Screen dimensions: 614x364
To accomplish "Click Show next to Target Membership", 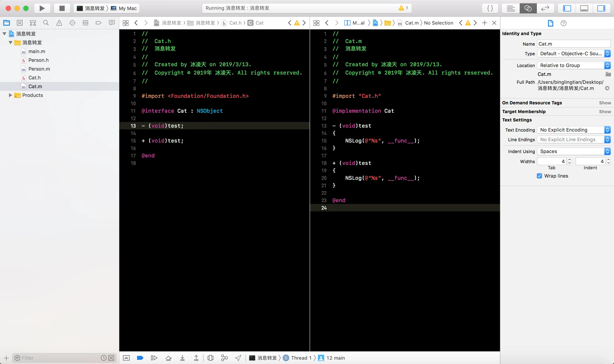I will [x=605, y=112].
